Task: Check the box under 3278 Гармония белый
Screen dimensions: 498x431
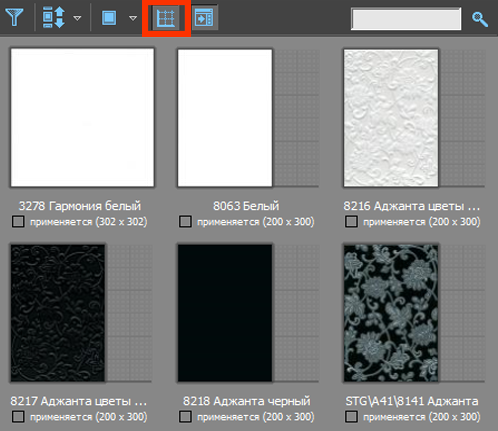Action: pyautogui.click(x=18, y=222)
